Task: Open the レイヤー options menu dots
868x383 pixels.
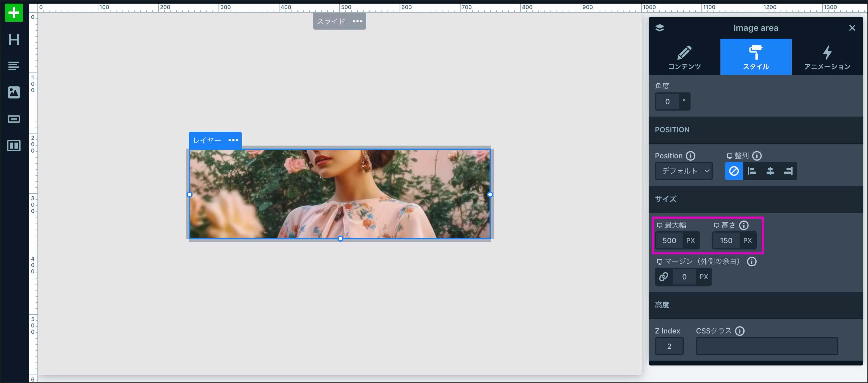Action: coord(233,140)
